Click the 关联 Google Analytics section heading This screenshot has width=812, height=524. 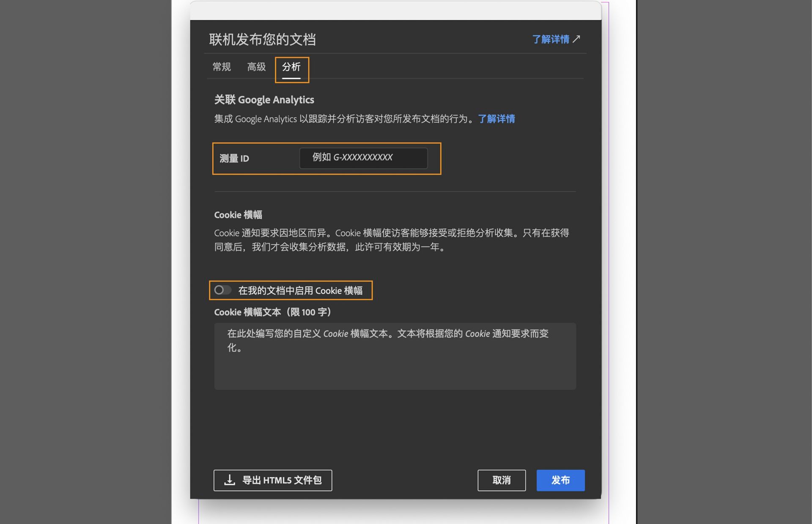pyautogui.click(x=264, y=100)
